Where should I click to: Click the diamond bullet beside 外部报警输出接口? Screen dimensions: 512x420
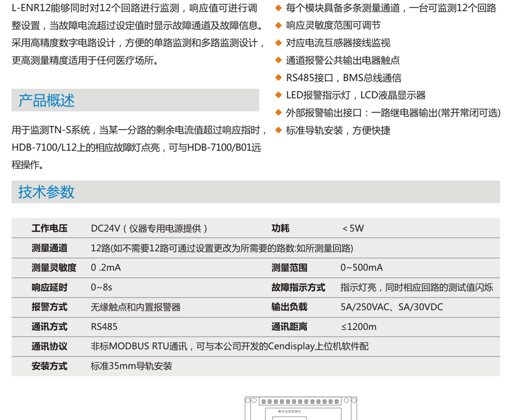(278, 113)
